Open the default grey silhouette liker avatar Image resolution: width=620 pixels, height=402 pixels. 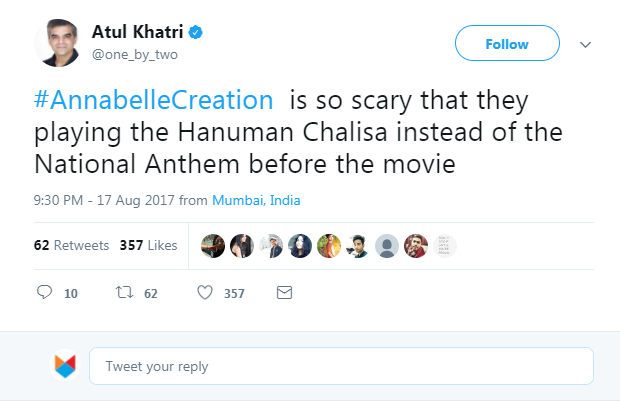pyautogui.click(x=389, y=246)
